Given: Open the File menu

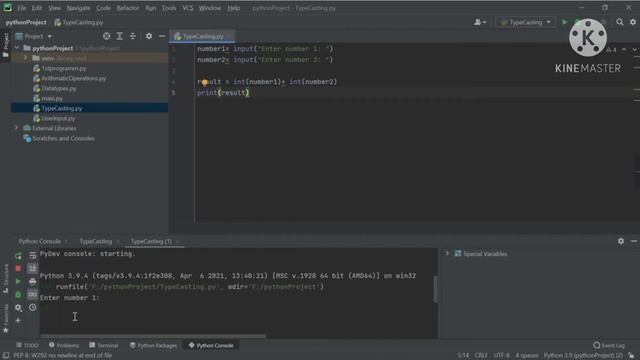Looking at the screenshot, I should [x=22, y=8].
